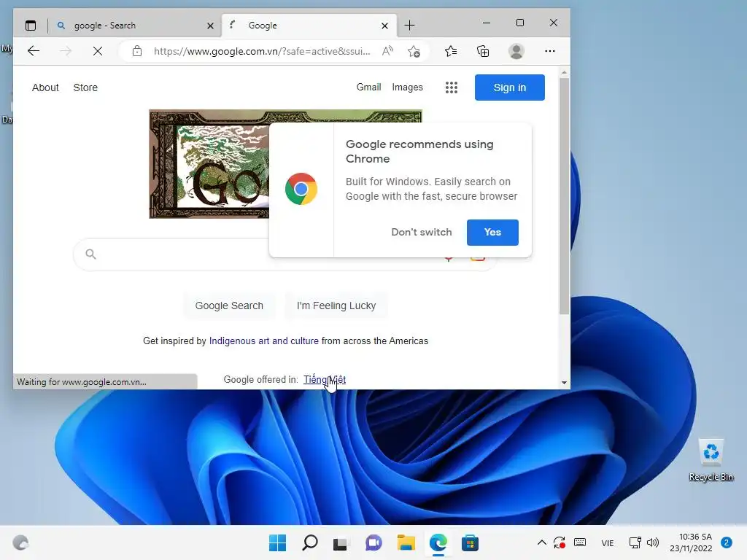Open notification center badge
Screen dimensions: 747x560
pyautogui.click(x=727, y=542)
